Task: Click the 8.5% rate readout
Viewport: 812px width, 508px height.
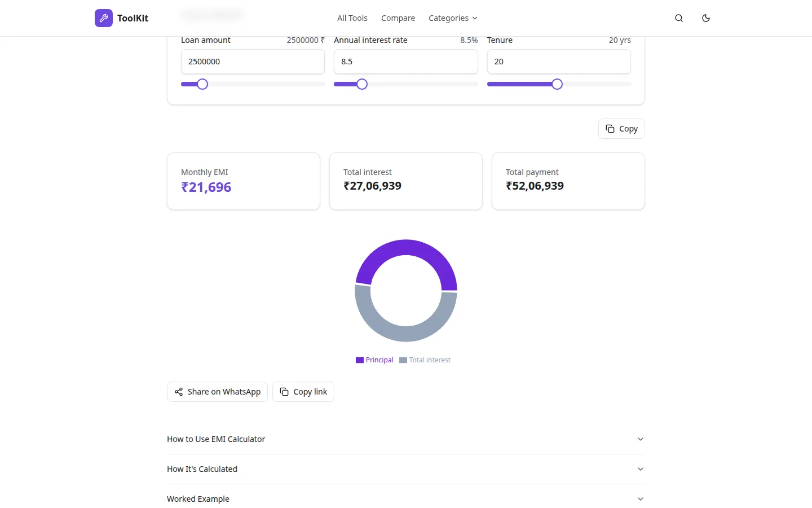Action: [469, 40]
